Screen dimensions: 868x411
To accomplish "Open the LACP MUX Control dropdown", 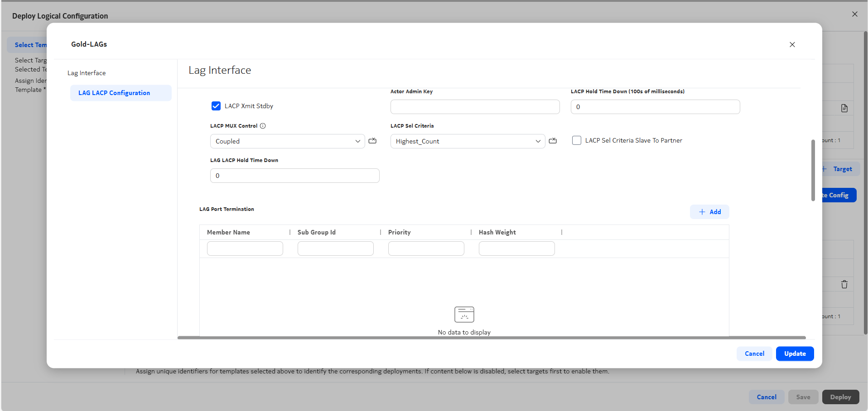I will [x=287, y=141].
